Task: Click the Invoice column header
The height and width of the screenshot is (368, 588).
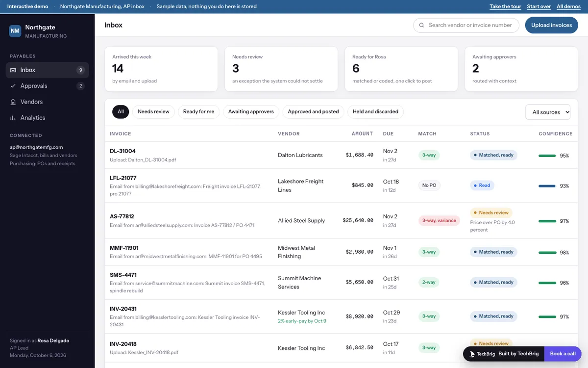Action: click(x=121, y=133)
